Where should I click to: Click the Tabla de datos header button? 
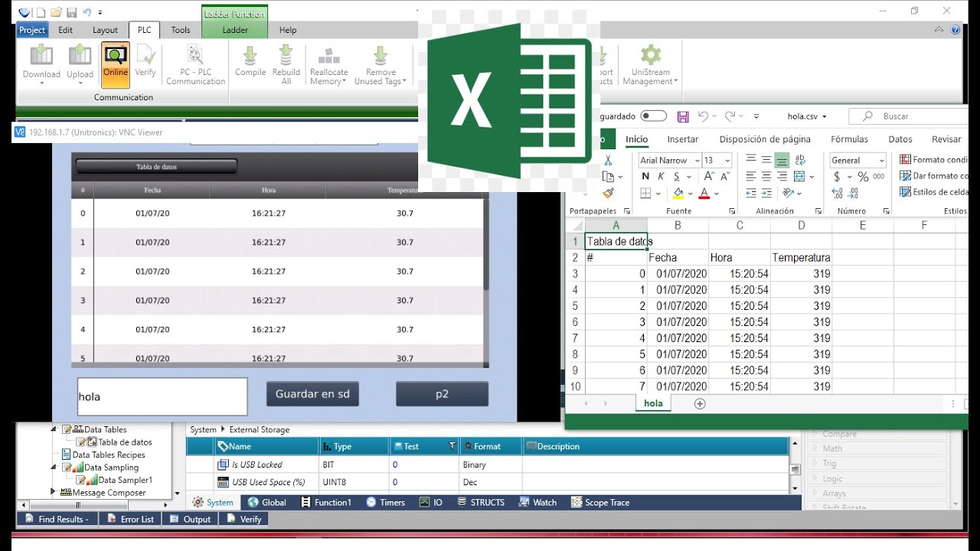(x=156, y=166)
